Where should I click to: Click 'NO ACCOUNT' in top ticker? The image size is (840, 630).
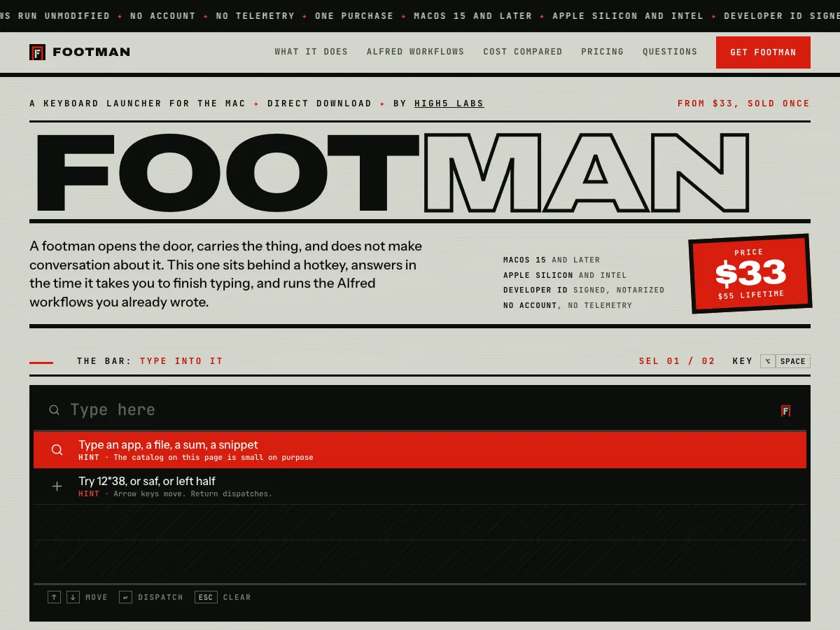163,15
